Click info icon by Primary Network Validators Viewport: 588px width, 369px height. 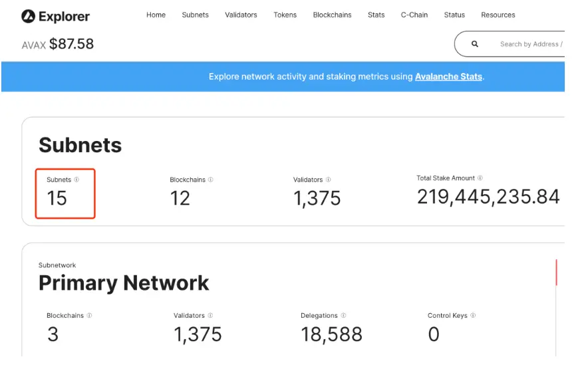point(210,316)
